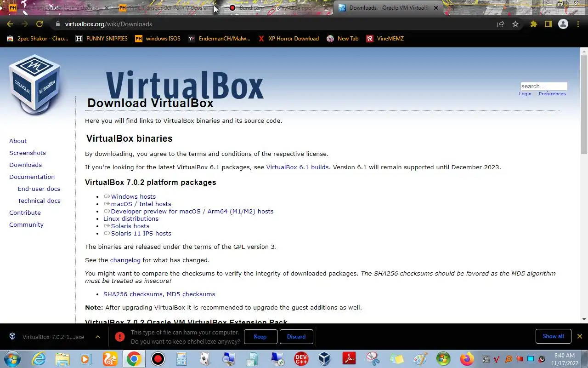The width and height of the screenshot is (588, 368).
Task: Open Sticky Notes taskbar icon
Action: point(396,359)
